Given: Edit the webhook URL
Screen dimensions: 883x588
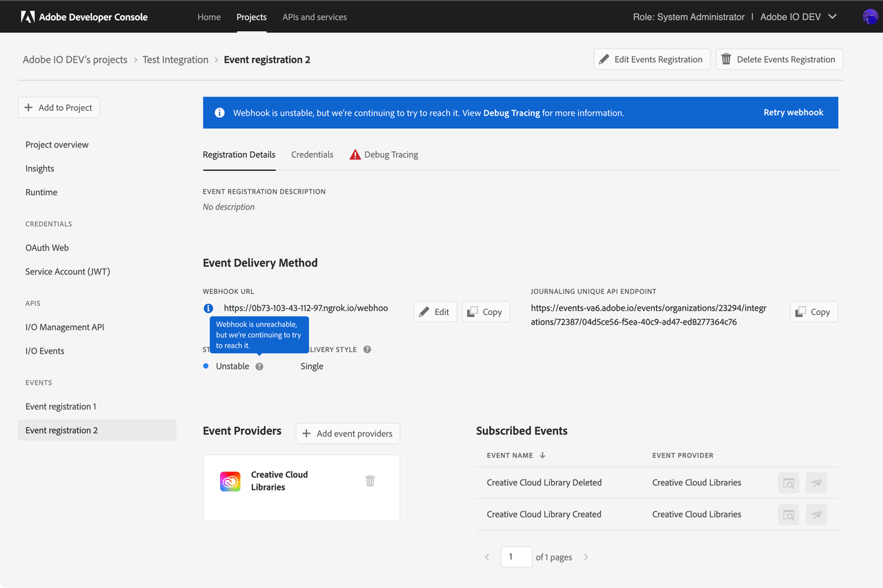Looking at the screenshot, I should pyautogui.click(x=435, y=312).
